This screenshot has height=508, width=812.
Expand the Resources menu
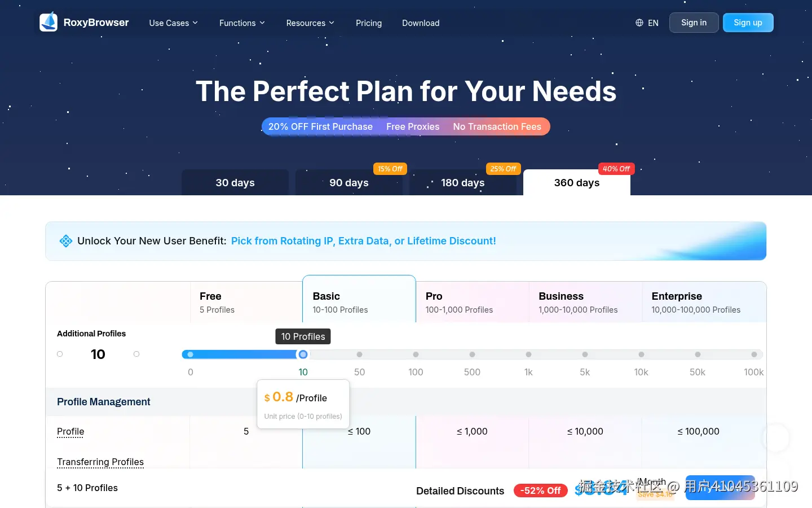(x=310, y=23)
